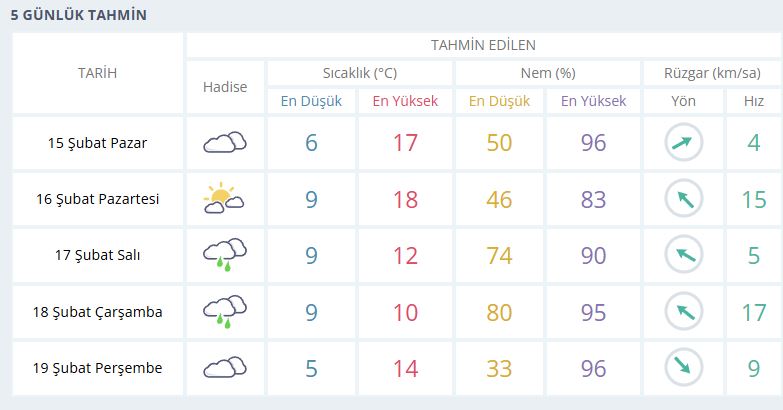Click the TARİH column header
Screen dimensions: 783x410
pyautogui.click(x=97, y=73)
